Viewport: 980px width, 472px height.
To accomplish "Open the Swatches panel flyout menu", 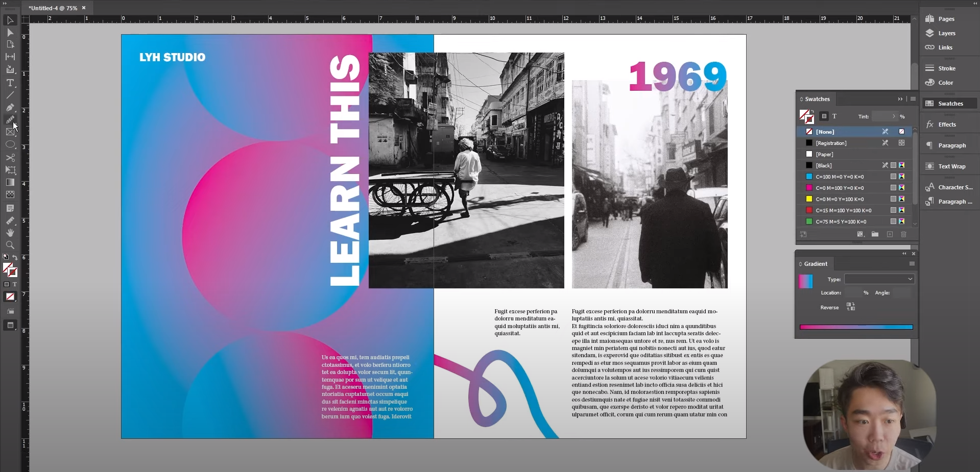I will point(913,99).
